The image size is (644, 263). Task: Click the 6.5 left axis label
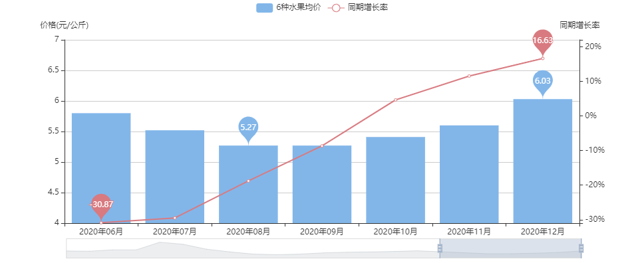54,70
